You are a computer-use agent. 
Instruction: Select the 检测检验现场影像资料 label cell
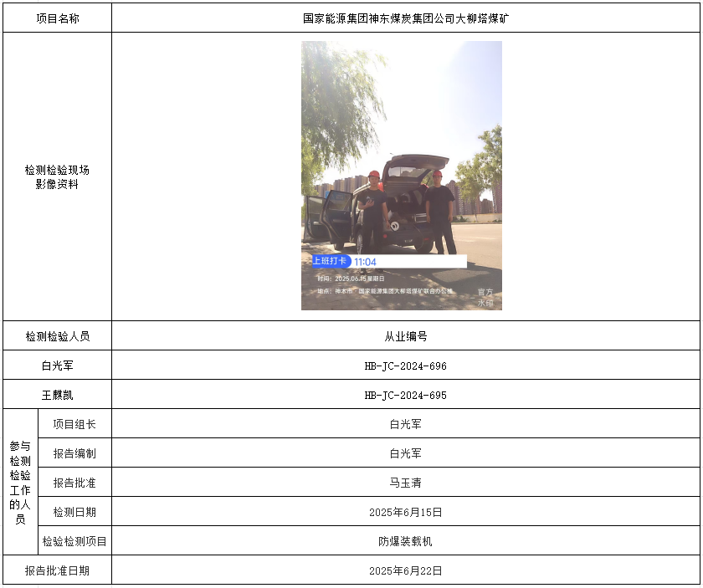pyautogui.click(x=58, y=176)
